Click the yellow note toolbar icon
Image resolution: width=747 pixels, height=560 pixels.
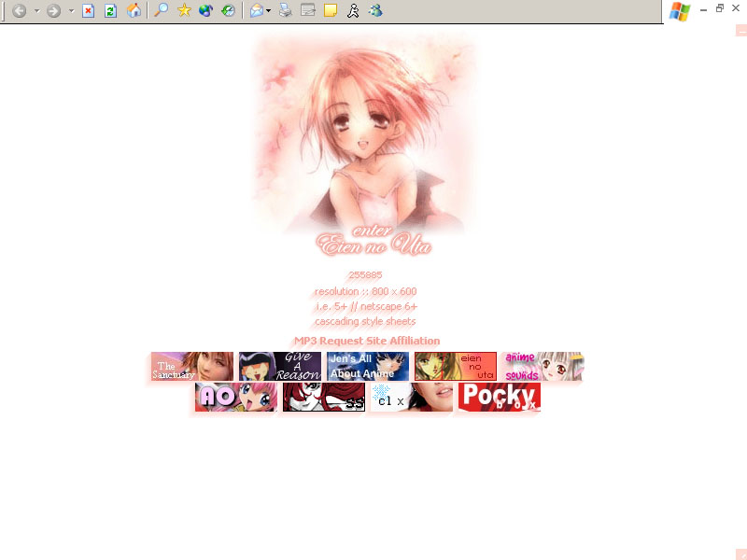(331, 11)
